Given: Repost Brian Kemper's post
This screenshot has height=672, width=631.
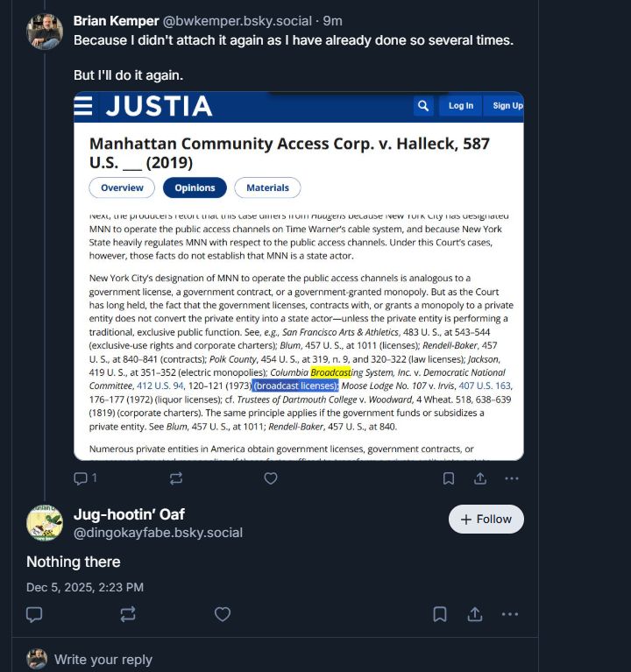Looking at the screenshot, I should 176,478.
